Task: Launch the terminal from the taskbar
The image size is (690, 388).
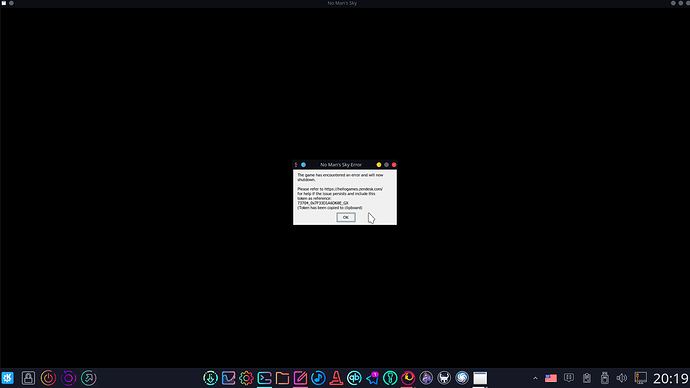Action: [264, 378]
